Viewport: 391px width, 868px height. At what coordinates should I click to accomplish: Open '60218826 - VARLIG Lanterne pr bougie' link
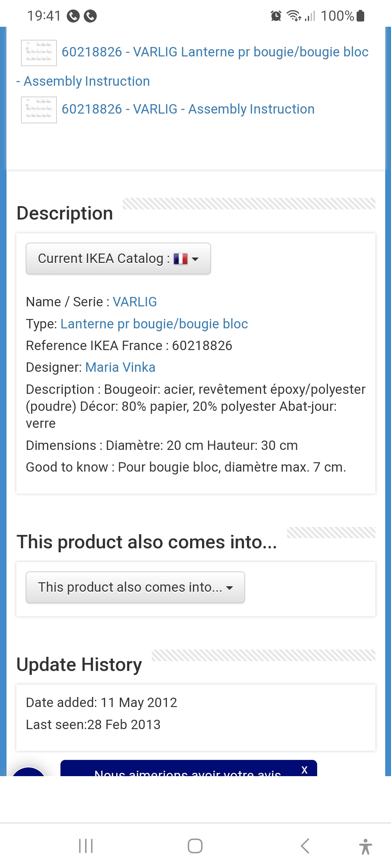coord(215,52)
